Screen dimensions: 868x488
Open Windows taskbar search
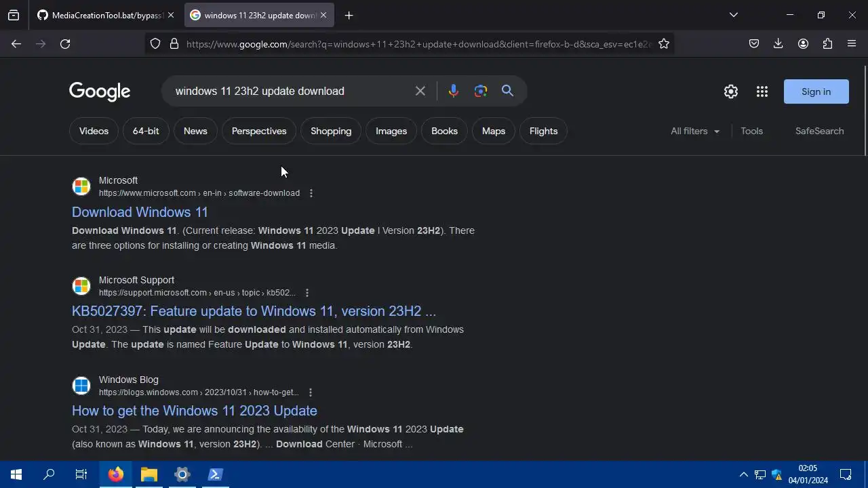click(49, 474)
